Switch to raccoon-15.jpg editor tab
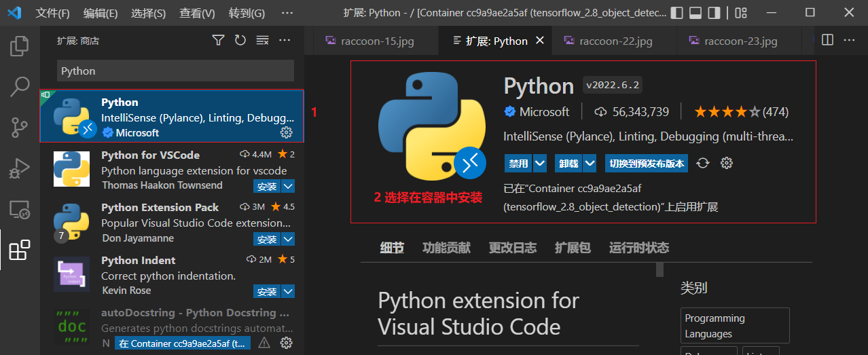The image size is (868, 355). pos(376,41)
